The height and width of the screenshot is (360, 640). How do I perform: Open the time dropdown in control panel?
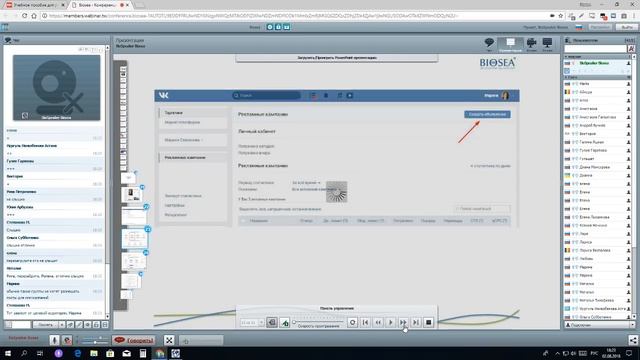[x=261, y=322]
